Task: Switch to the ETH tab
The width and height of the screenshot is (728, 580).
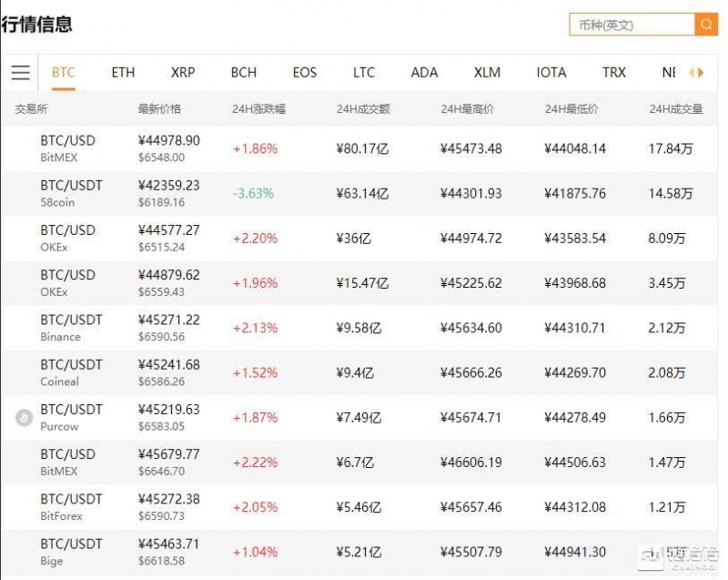Action: (x=123, y=73)
